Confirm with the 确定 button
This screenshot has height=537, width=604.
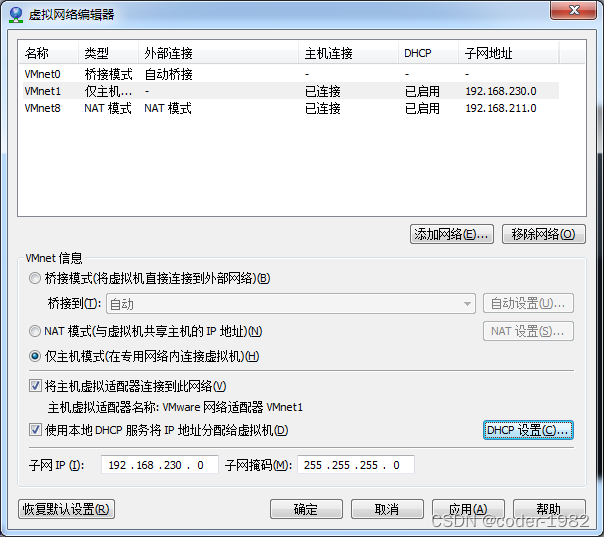pyautogui.click(x=306, y=509)
